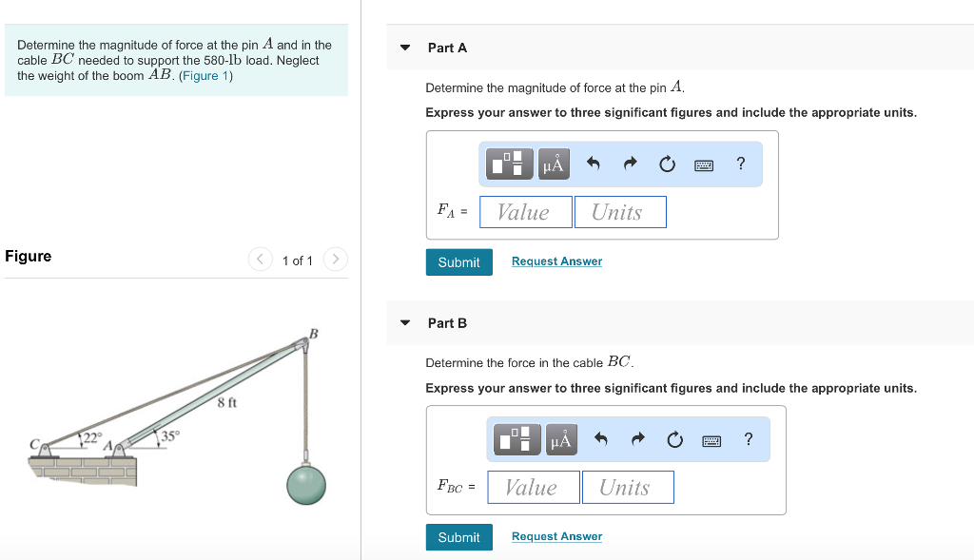Click the templates icon in Part B toolbar
Screen dimensions: 974x560
[519, 439]
